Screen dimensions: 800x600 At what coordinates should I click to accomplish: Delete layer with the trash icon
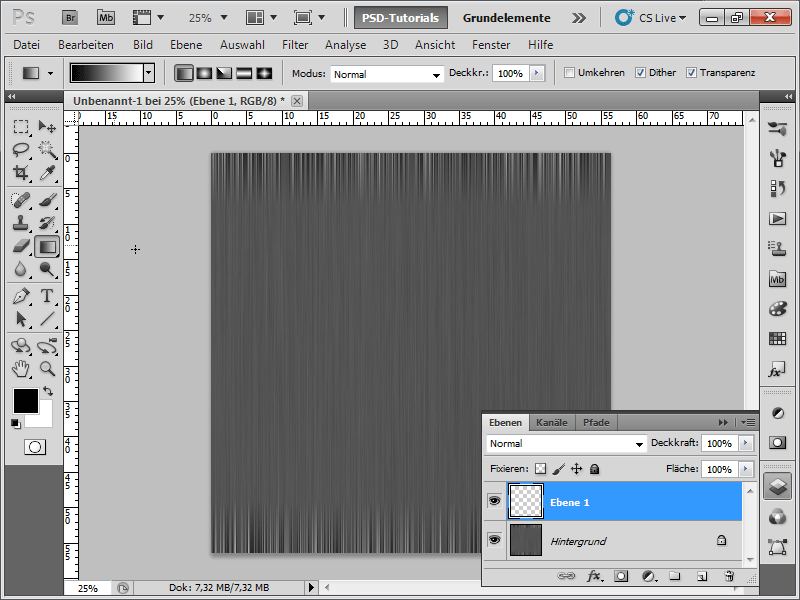[x=729, y=576]
